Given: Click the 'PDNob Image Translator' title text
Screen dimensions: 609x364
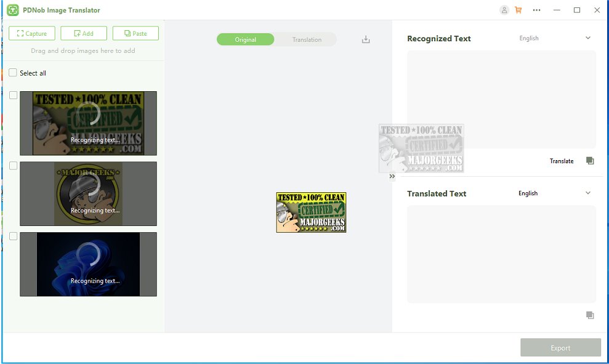Looking at the screenshot, I should click(x=62, y=10).
